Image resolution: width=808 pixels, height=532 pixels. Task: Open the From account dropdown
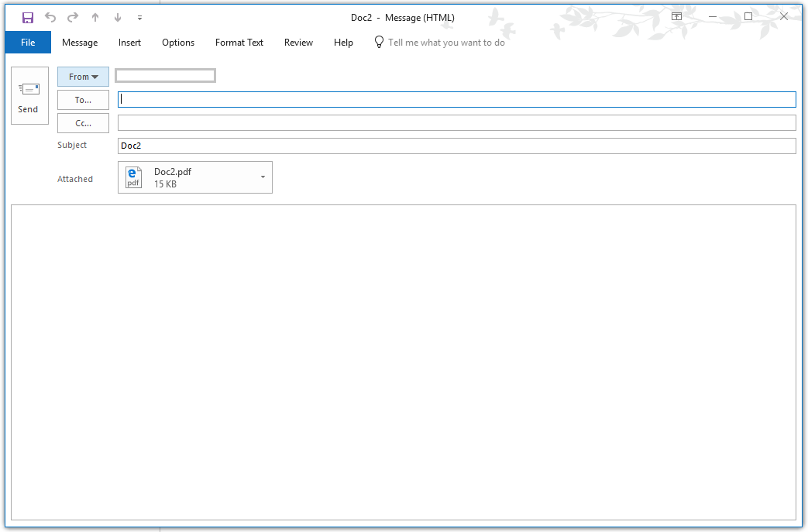point(83,77)
